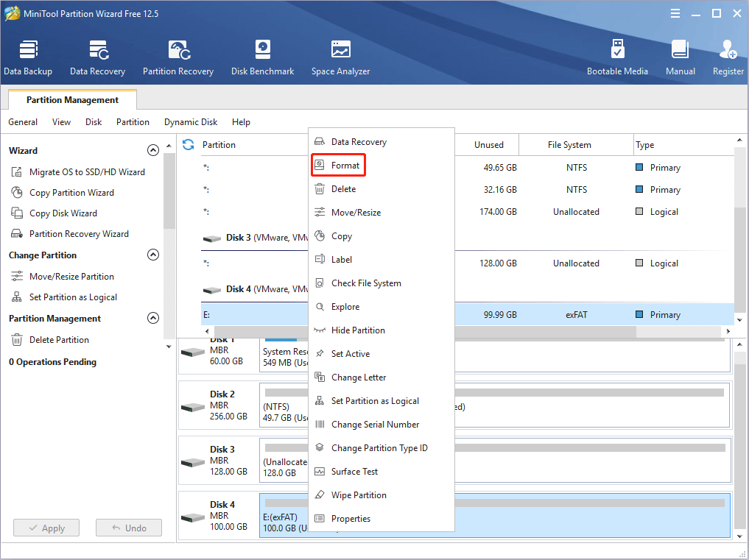Start the Disk Benchmark tool
Image resolution: width=749 pixels, height=560 pixels.
(263, 58)
